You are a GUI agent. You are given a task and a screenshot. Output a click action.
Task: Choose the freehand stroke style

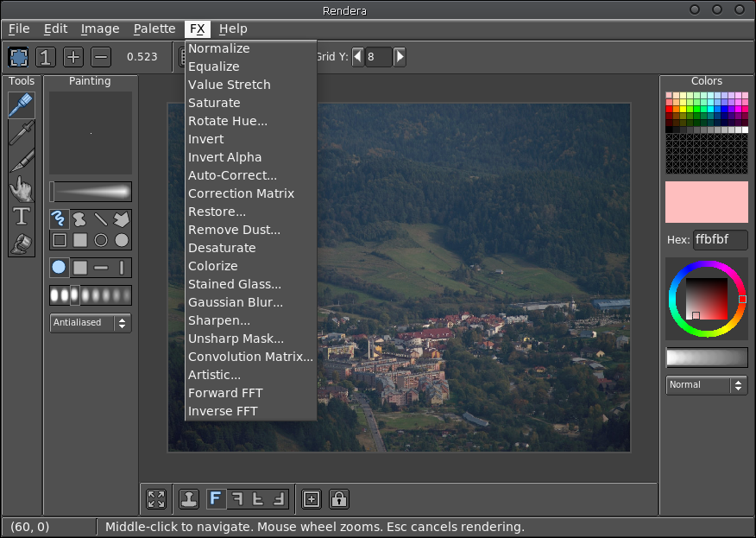(60, 219)
